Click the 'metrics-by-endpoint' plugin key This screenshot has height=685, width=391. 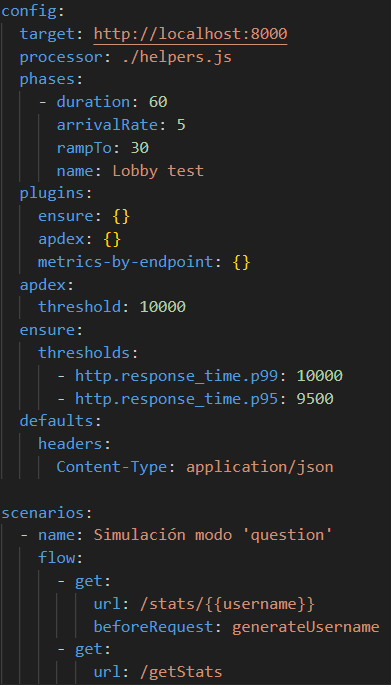tap(126, 262)
